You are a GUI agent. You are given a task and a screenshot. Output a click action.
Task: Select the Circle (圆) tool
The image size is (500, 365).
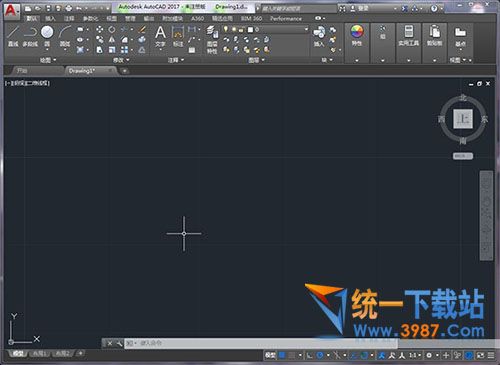[x=47, y=36]
